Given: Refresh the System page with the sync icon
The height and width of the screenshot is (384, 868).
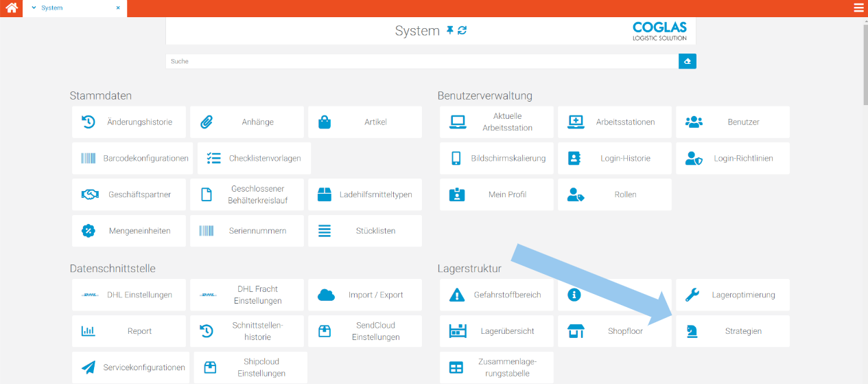Looking at the screenshot, I should click(462, 30).
